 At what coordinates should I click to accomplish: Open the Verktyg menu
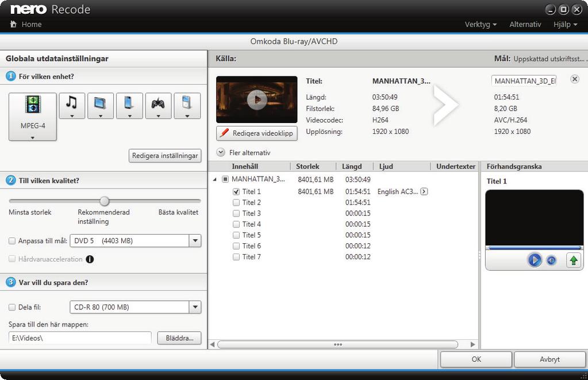click(481, 24)
